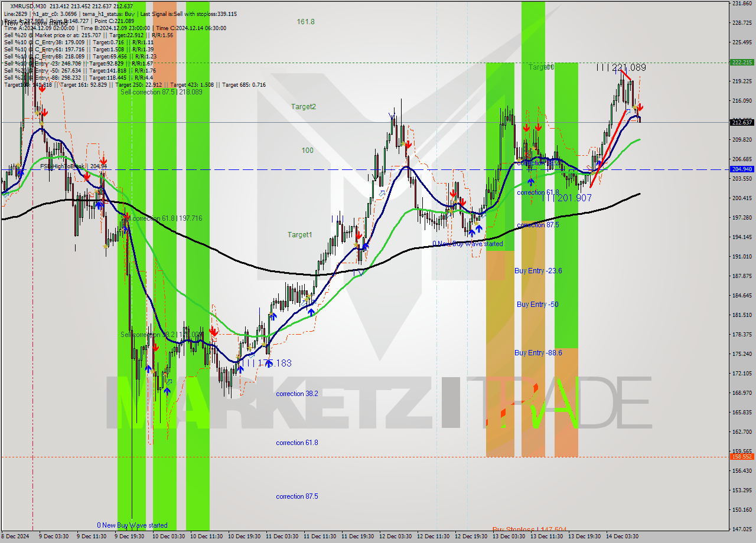Click the Target2 level label
This screenshot has height=543, width=756.
coord(304,107)
